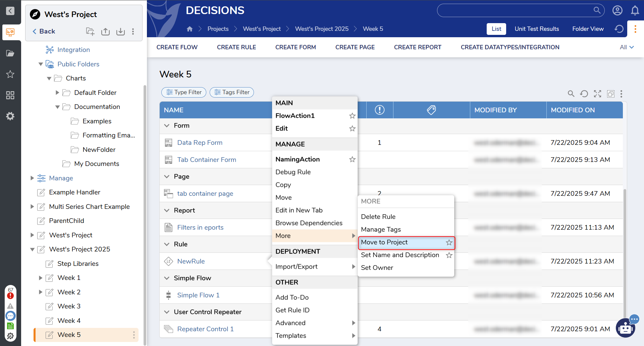Open the Import/Export submenu
Viewport: 644px width, 346px height.
[x=314, y=267]
